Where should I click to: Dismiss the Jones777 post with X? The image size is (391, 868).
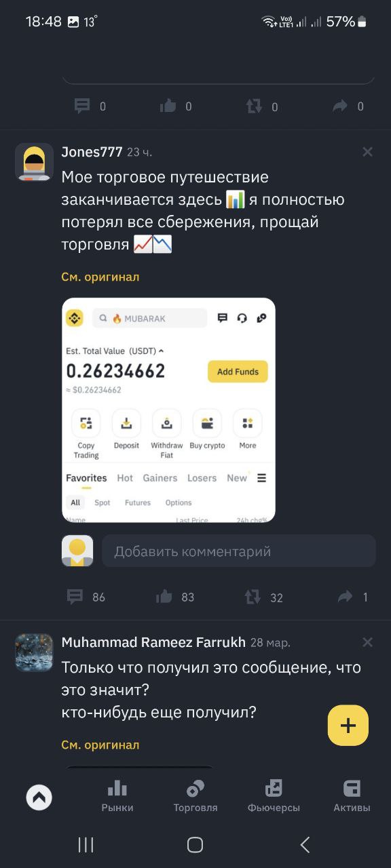click(x=368, y=152)
